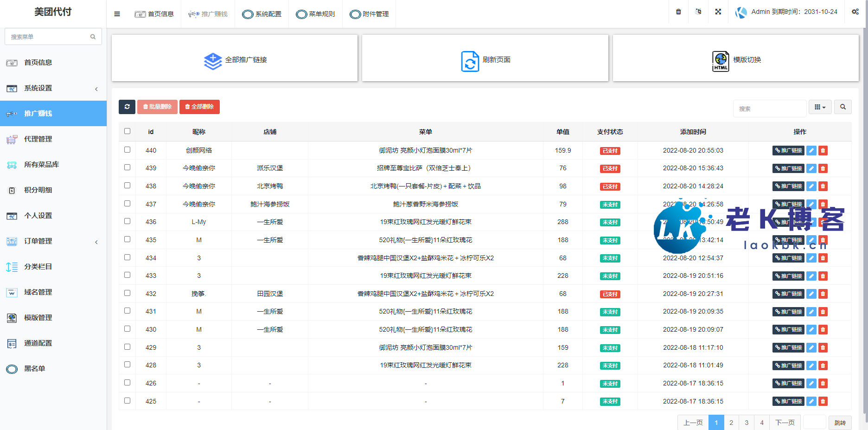Check the checkbox for row 439
This screenshot has height=430, width=868.
point(128,167)
